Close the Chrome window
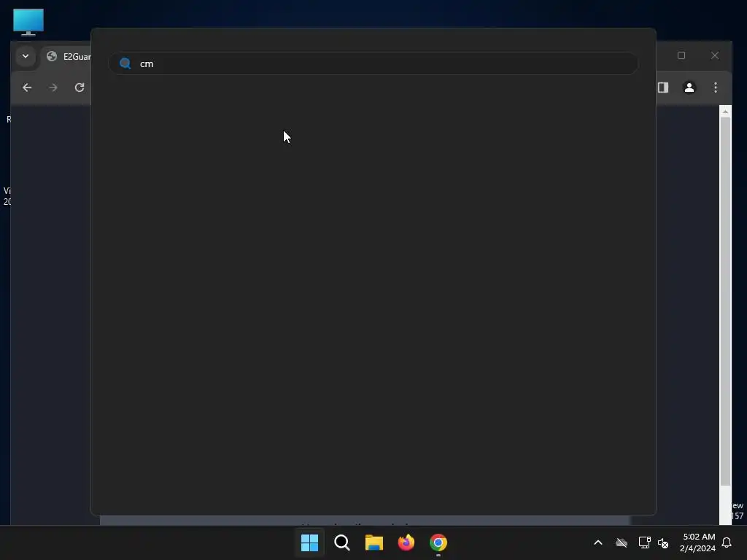The width and height of the screenshot is (747, 560). point(715,55)
